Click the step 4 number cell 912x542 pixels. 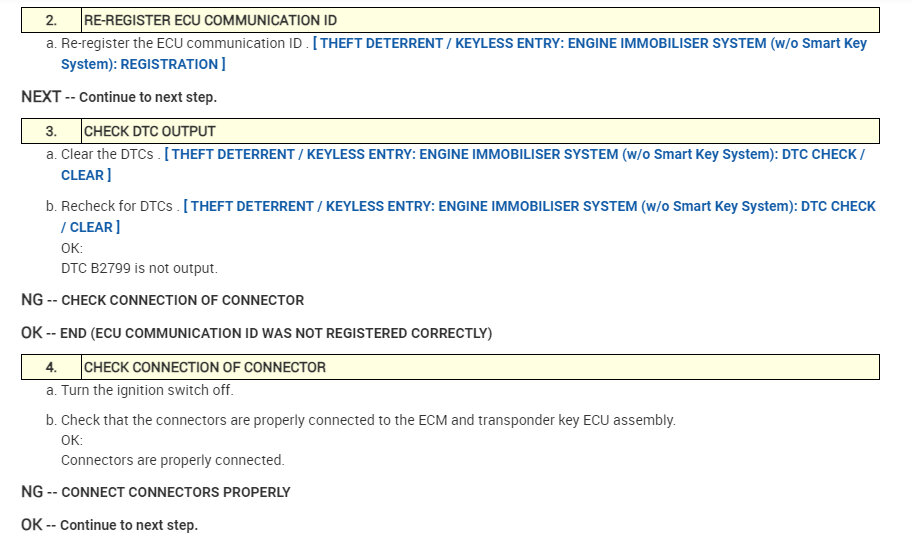click(51, 367)
